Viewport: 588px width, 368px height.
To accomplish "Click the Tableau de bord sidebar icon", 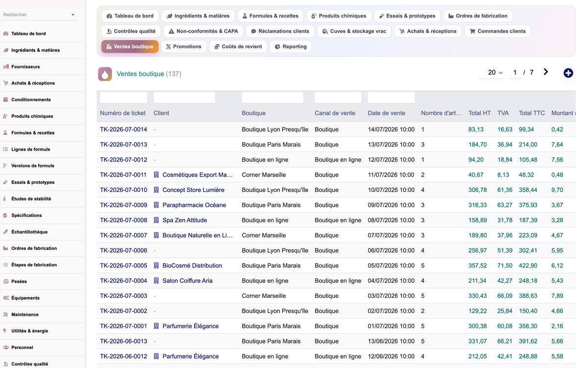I will coord(6,34).
